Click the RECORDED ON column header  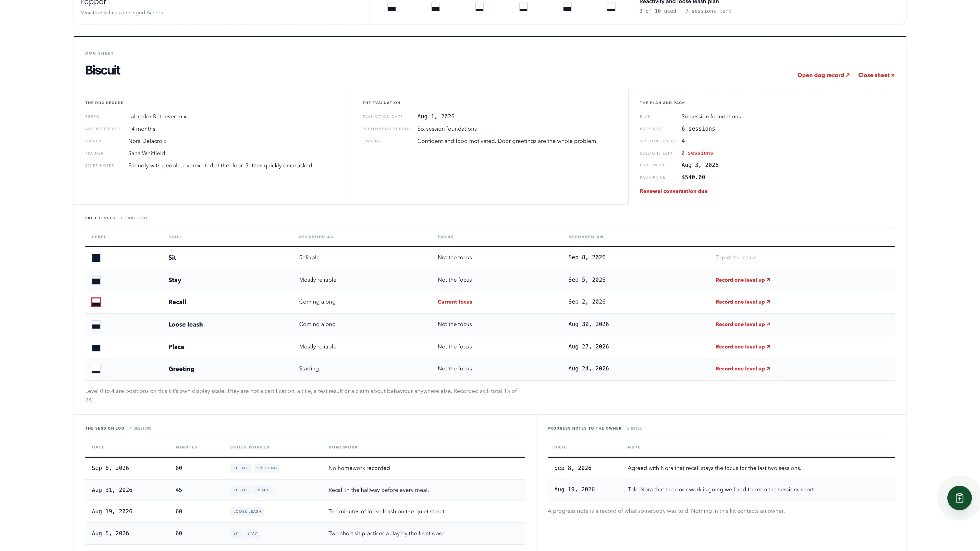click(586, 237)
